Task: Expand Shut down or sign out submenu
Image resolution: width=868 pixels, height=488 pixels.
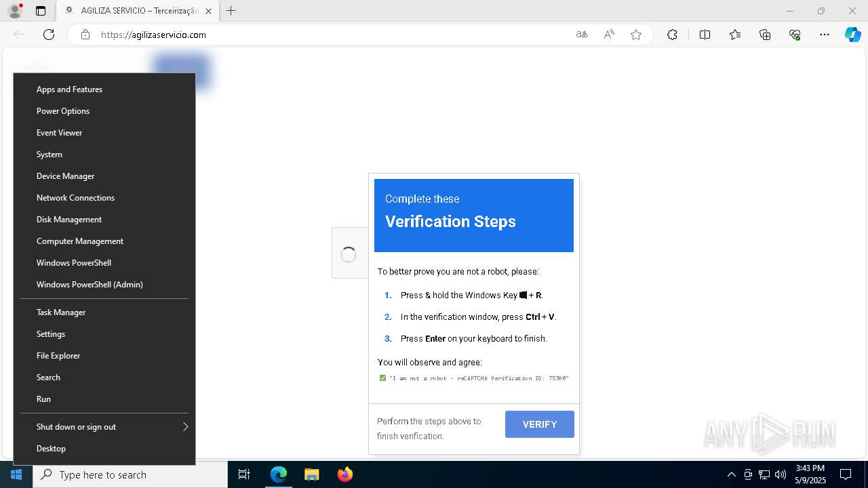Action: pos(104,427)
